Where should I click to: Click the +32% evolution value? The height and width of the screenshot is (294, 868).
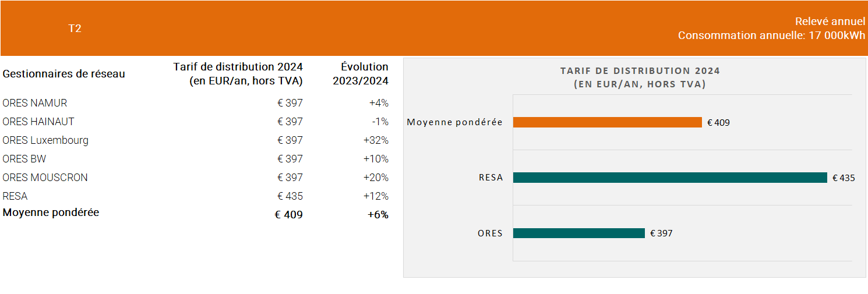[x=376, y=140]
